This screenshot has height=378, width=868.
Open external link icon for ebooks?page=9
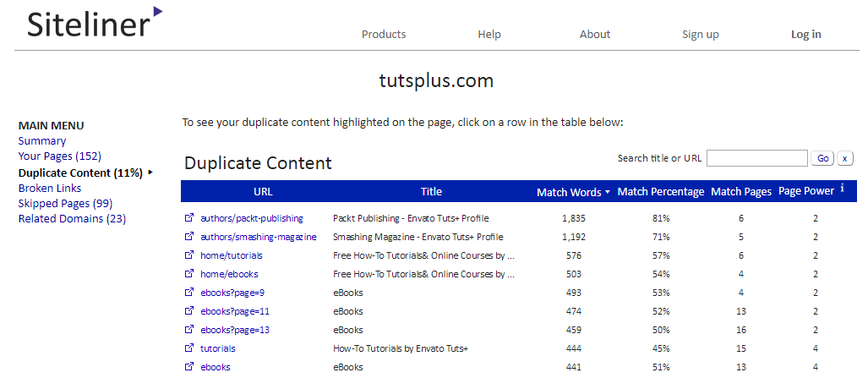point(189,293)
